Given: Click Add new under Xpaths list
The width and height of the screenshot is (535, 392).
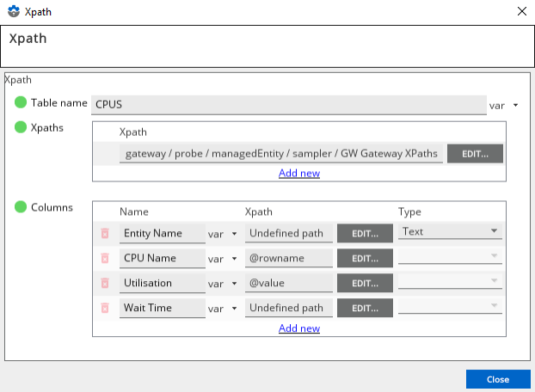Looking at the screenshot, I should (x=298, y=173).
